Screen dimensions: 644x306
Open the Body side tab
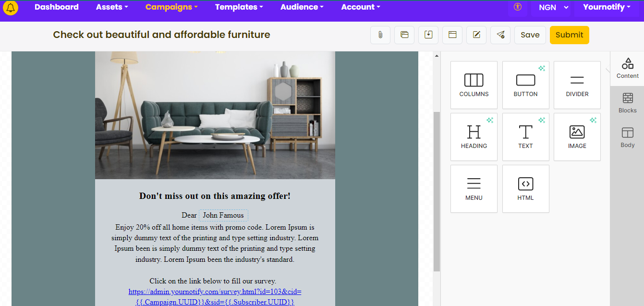(x=627, y=137)
